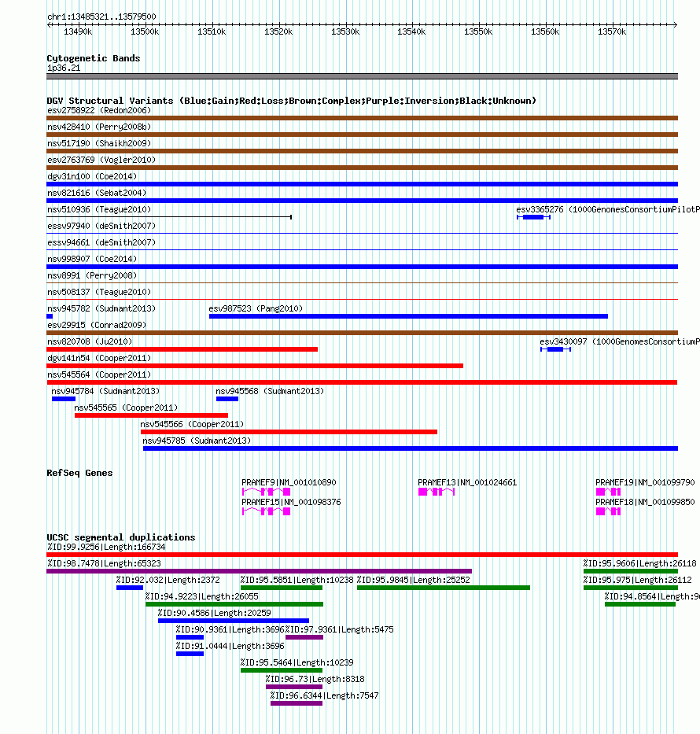Click duplication %ID:95.975 Length:26112 bar

coord(631,588)
